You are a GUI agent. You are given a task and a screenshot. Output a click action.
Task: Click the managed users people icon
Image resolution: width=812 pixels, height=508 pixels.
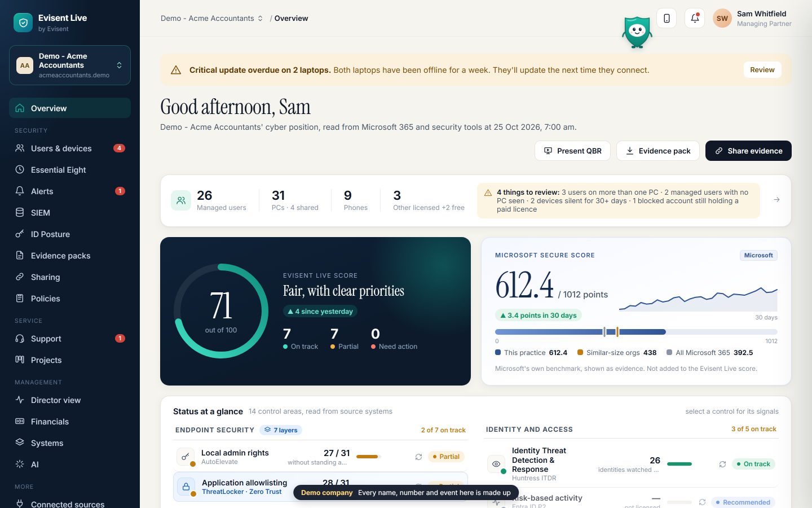point(181,200)
